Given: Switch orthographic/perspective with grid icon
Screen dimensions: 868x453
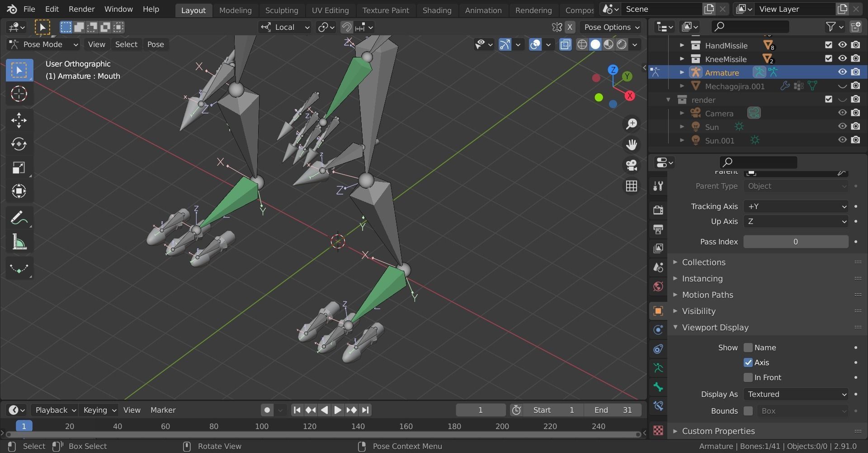Looking at the screenshot, I should (x=632, y=186).
